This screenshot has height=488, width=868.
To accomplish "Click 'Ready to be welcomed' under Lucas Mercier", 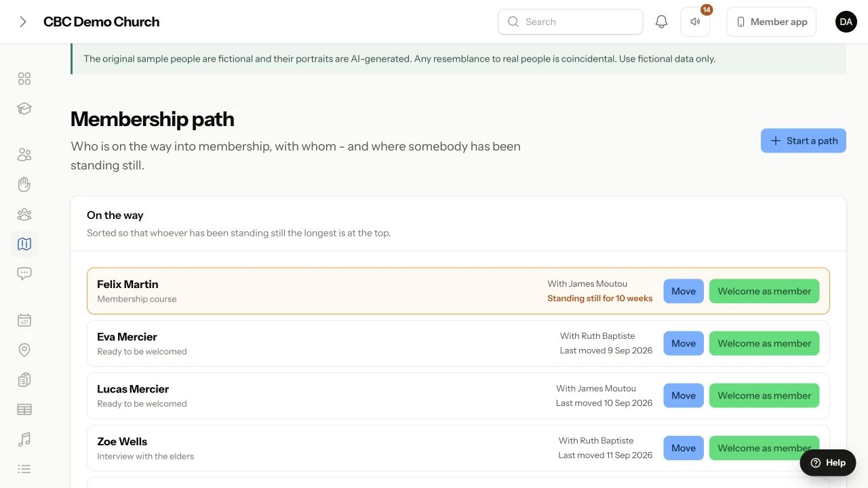I will coord(142,403).
